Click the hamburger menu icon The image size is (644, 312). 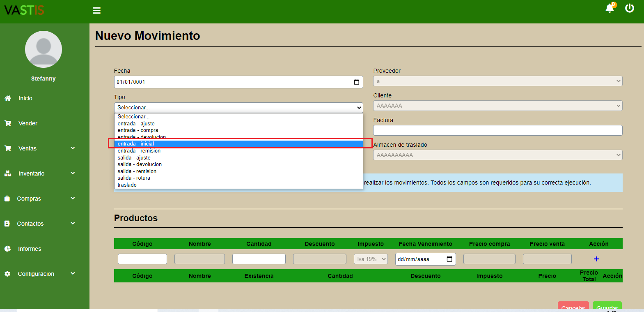[97, 11]
